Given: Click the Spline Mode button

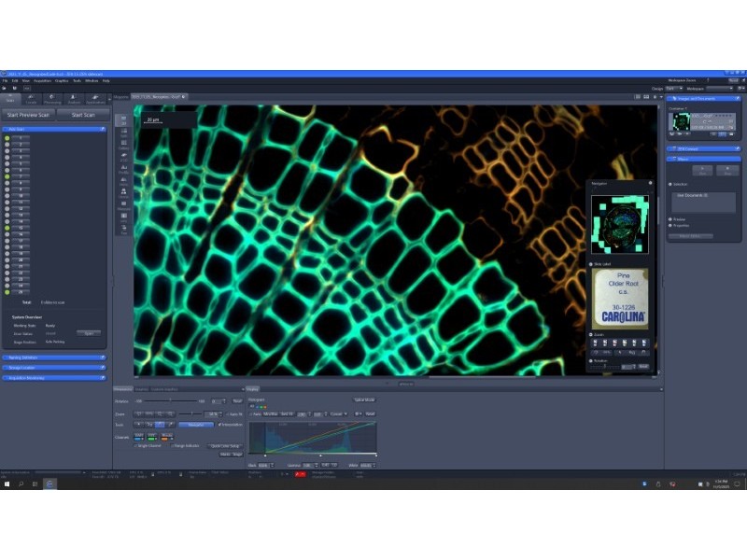Looking at the screenshot, I should 364,400.
